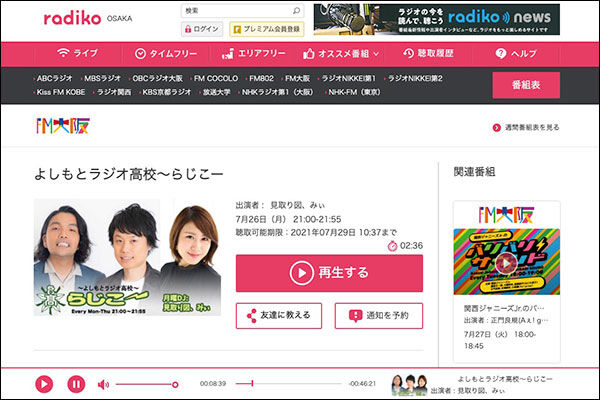Viewport: 600px width, 400px height.
Task: Open the ライブ tab
Action: (x=77, y=53)
